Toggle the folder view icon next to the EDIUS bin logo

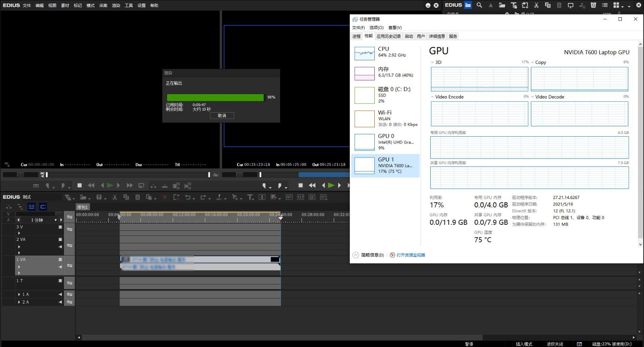pyautogui.click(x=468, y=5)
